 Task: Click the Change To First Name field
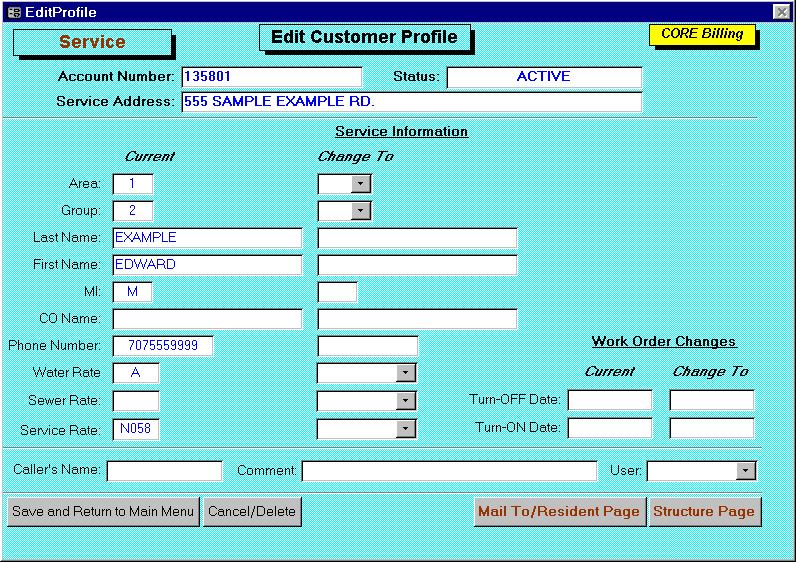click(417, 264)
